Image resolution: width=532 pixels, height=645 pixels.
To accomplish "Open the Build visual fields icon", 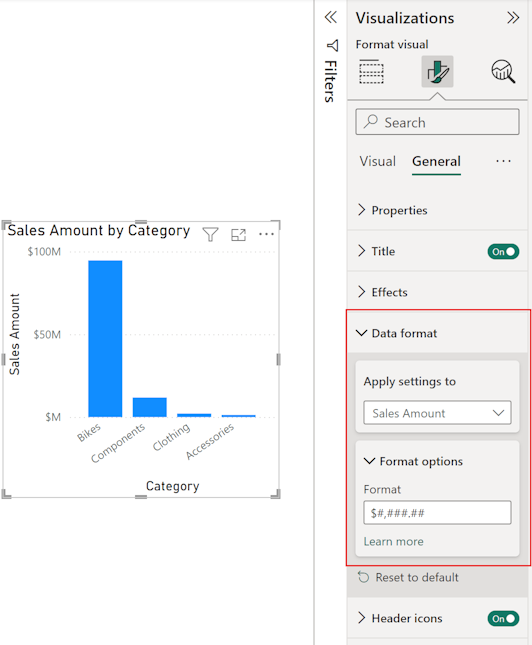I will [371, 72].
